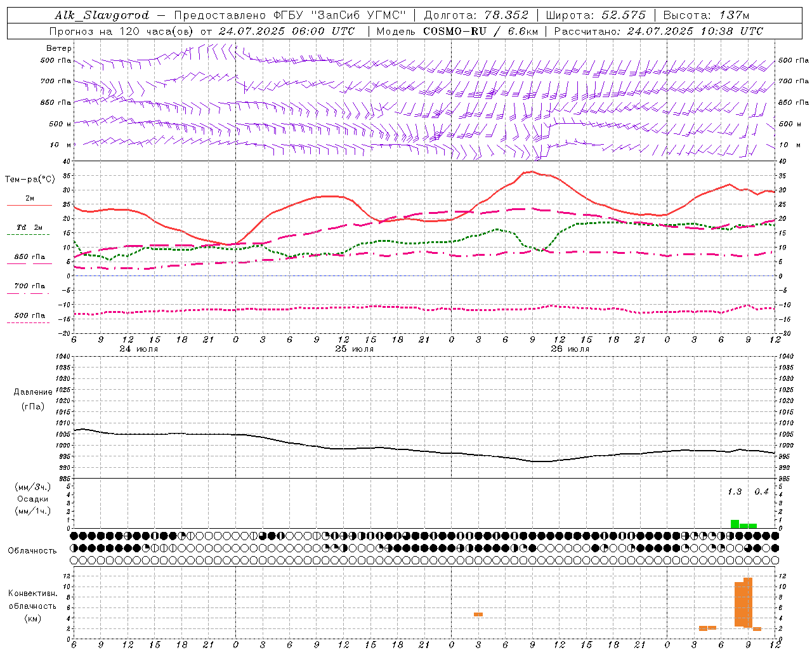Select the text ФГБУ "ЗапСиб УГМС" in header
The height and width of the screenshot is (650, 812).
339,15
